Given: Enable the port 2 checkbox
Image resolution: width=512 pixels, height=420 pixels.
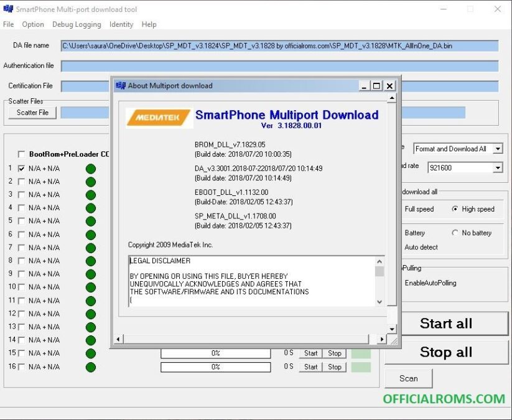Looking at the screenshot, I should click(x=22, y=182).
